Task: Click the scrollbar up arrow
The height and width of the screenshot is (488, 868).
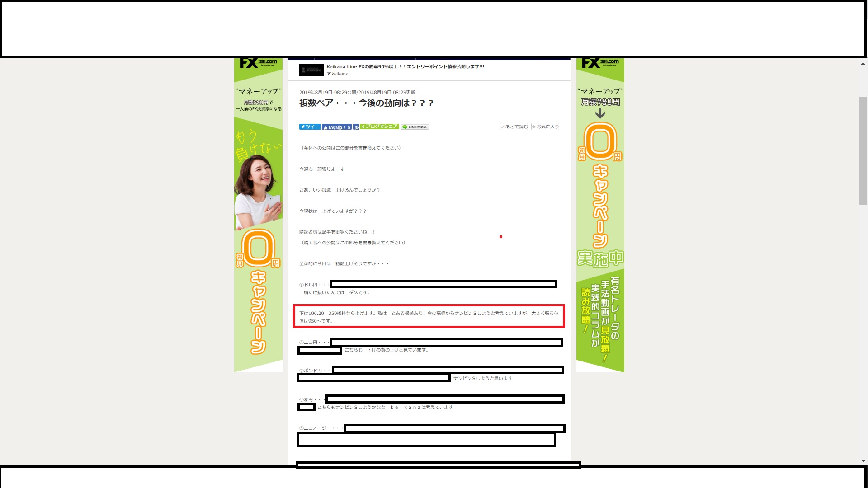Action: [x=863, y=64]
